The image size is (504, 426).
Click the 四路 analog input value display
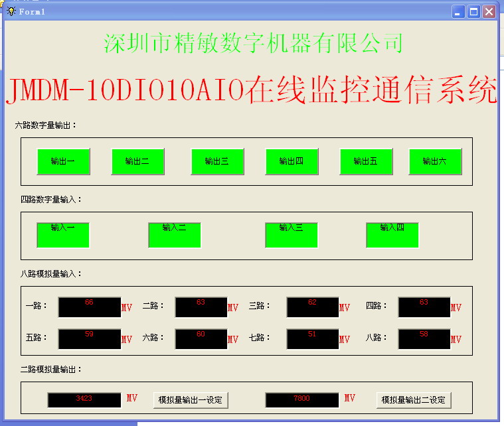[424, 307]
